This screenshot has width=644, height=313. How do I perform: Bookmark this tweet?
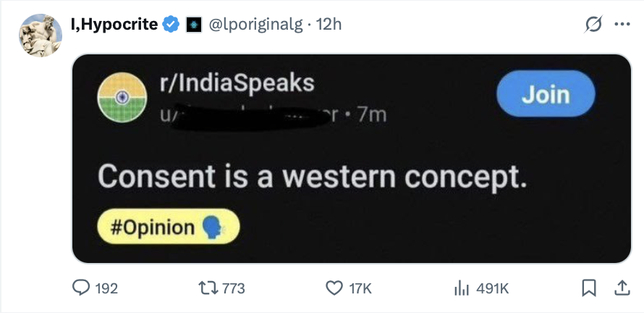click(x=588, y=288)
